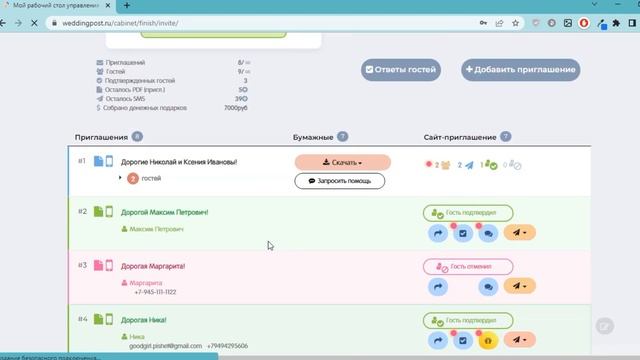Open send dropdown for Ника invitation
640x360 pixels.
click(520, 340)
